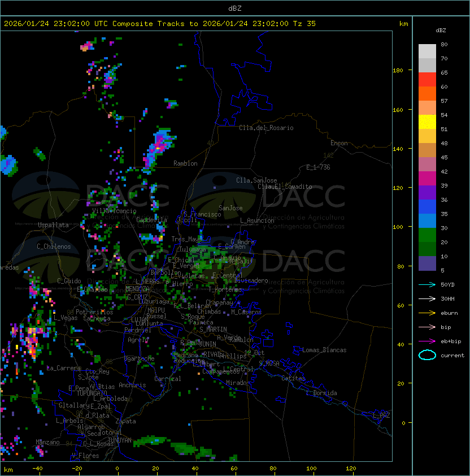Click the 'Clla.SanJose' map label
This screenshot has width=470, height=476.
pyautogui.click(x=256, y=180)
